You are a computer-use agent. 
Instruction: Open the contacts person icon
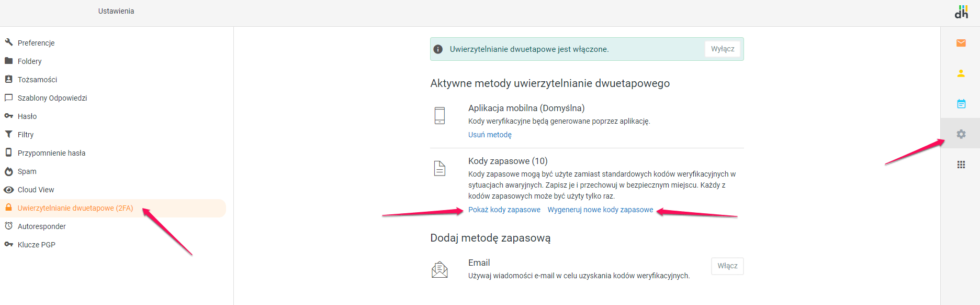(x=961, y=73)
